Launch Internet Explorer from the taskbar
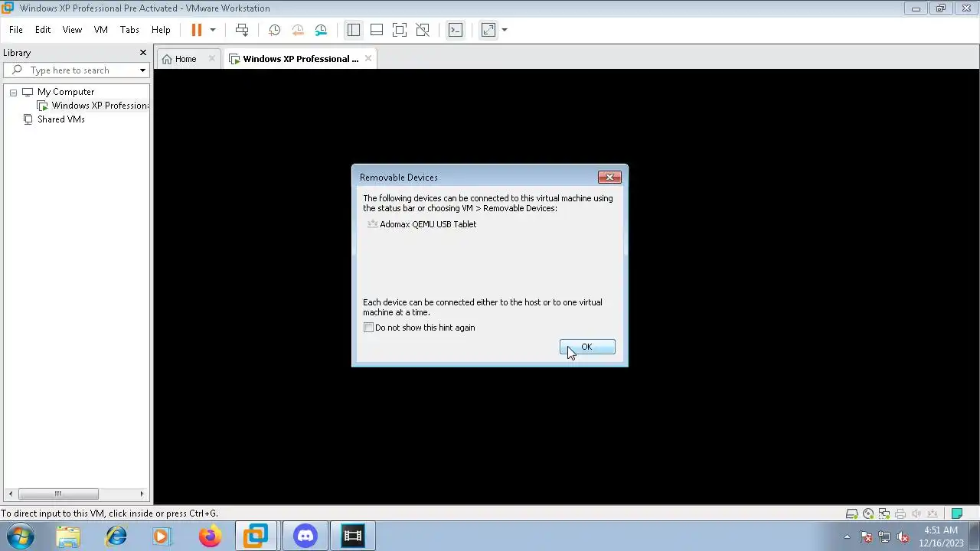Screen dimensions: 980x551 [116, 536]
